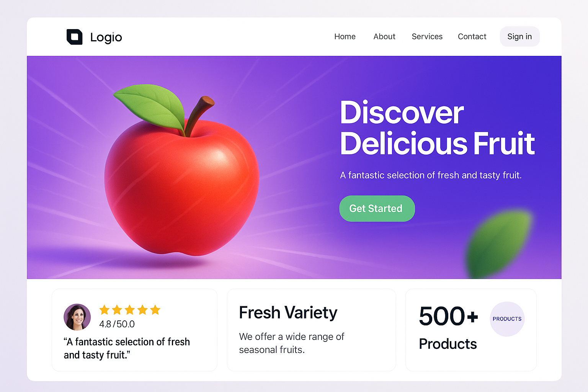The image size is (588, 392).
Task: Click the reviewer's avatar photo
Action: [77, 317]
